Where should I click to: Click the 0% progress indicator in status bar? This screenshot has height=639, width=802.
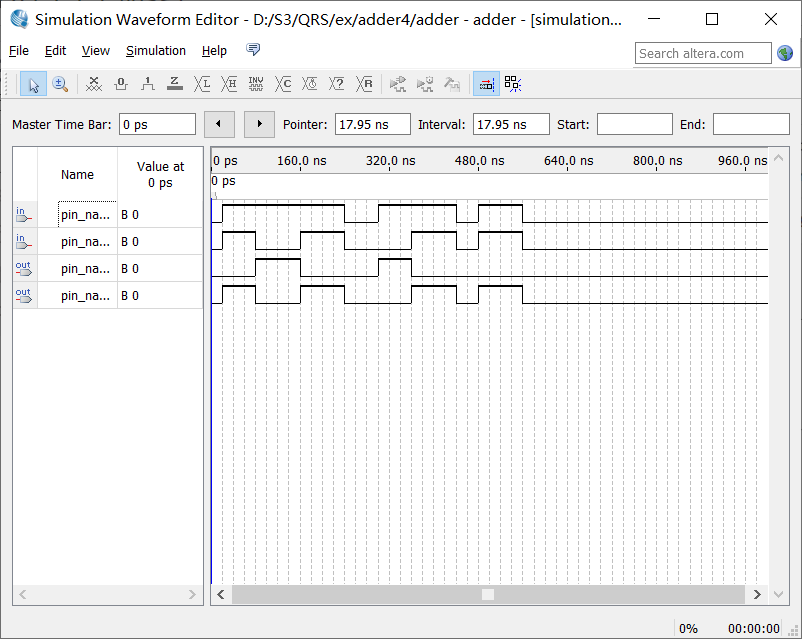pos(688,628)
